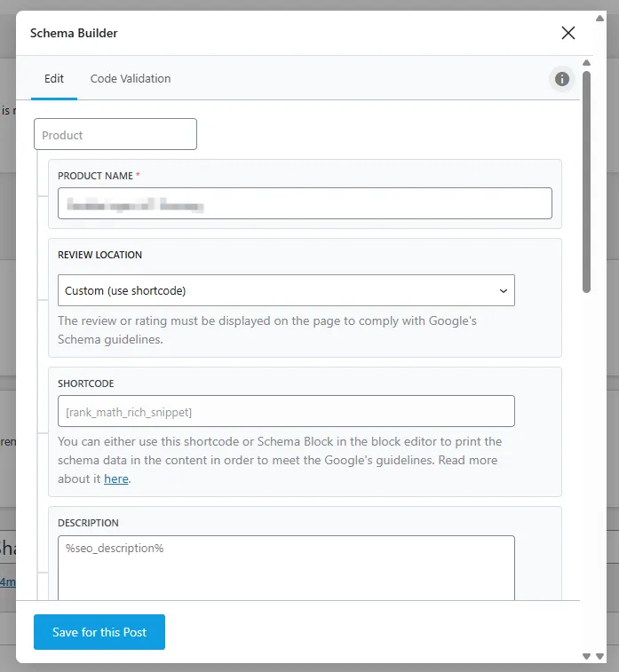Click the outer scroll-up arrow at top right

599,18
